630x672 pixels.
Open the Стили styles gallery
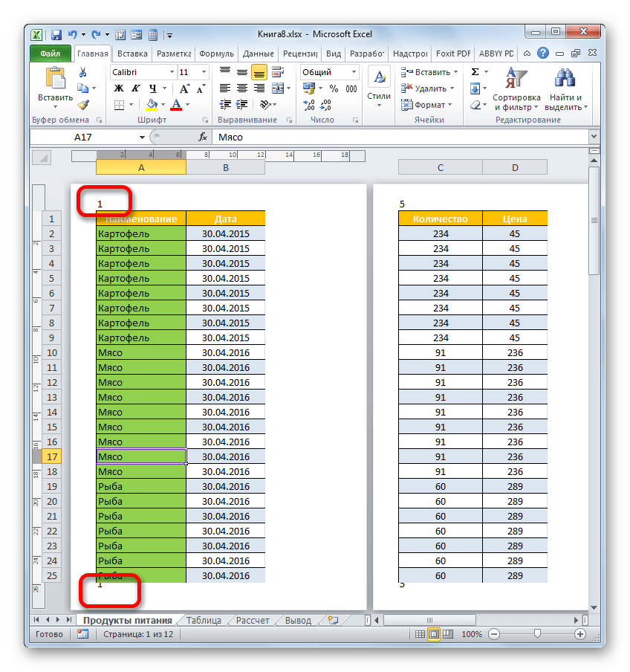pyautogui.click(x=379, y=88)
